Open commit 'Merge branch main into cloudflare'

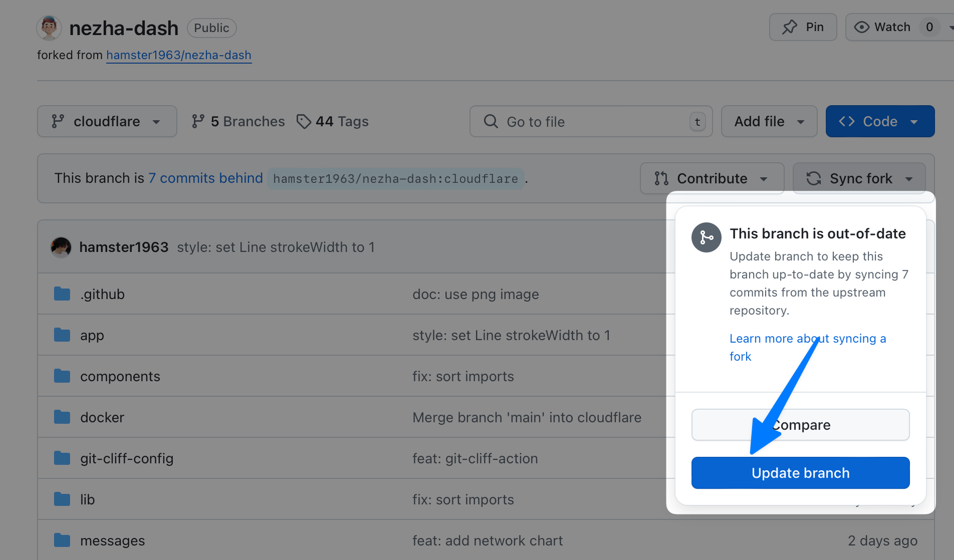(x=527, y=417)
